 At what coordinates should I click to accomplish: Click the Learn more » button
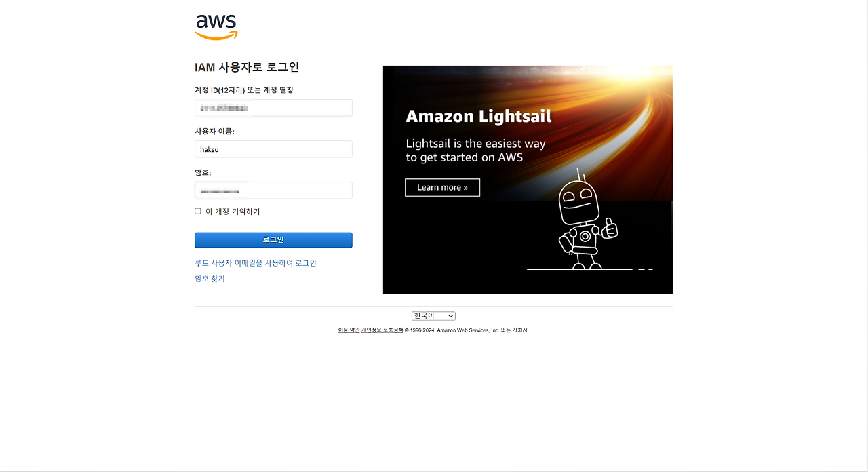tap(442, 187)
